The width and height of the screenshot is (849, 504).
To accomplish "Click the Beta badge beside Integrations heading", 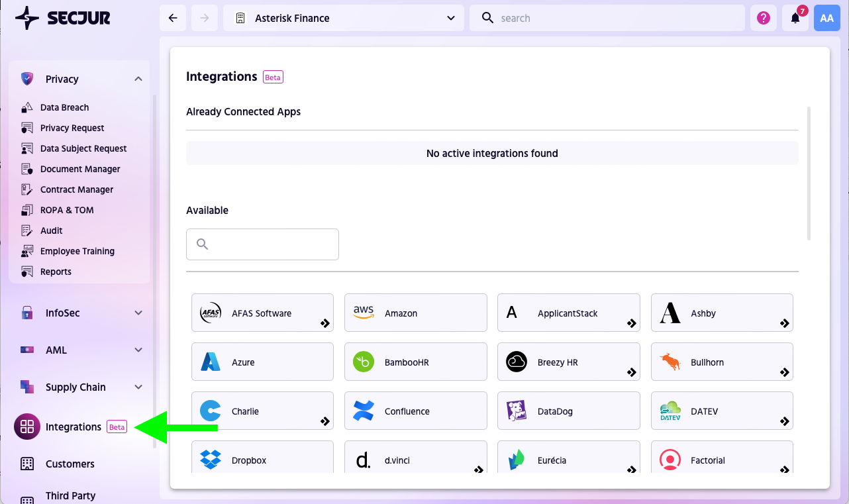I will click(273, 77).
